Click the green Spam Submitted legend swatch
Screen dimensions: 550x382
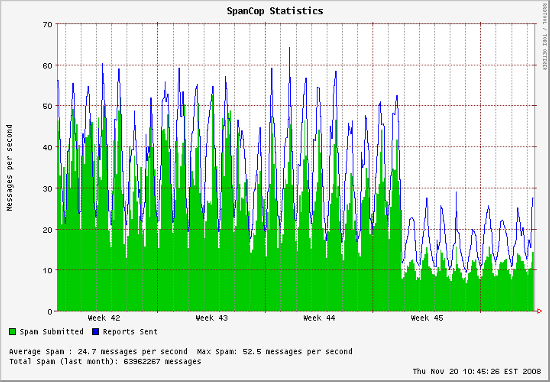pyautogui.click(x=13, y=331)
